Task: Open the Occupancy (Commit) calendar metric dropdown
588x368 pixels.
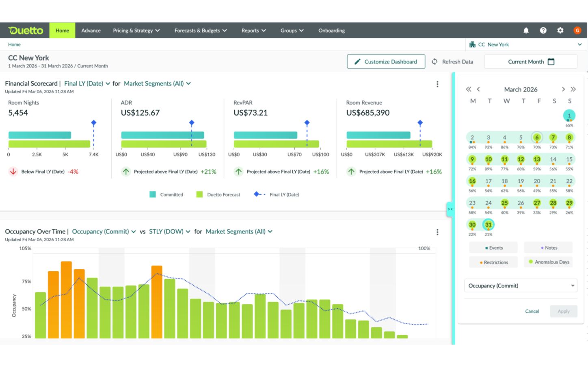Action: pyautogui.click(x=521, y=286)
